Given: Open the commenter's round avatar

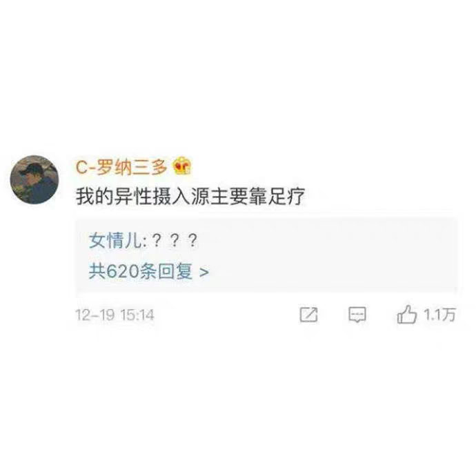Looking at the screenshot, I should point(34,180).
